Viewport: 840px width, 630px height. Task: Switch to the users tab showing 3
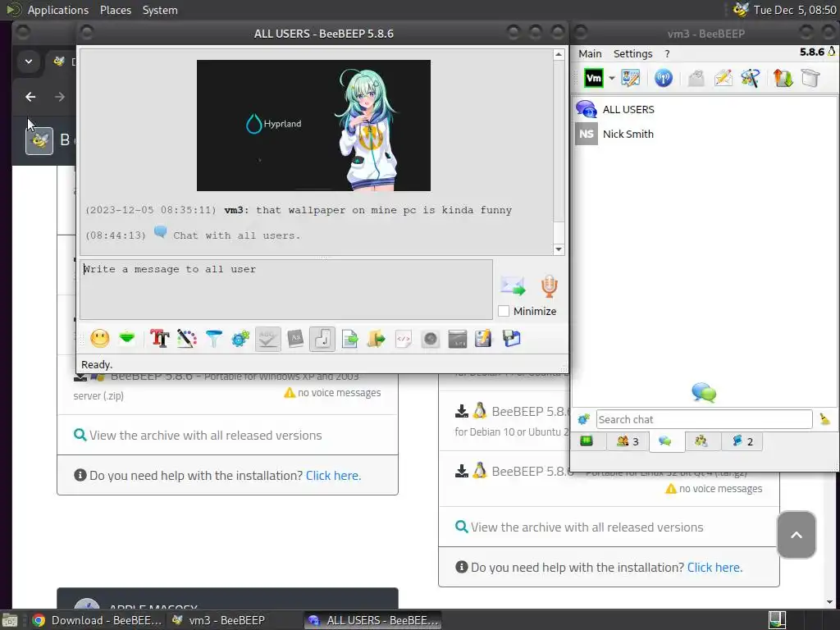point(628,441)
